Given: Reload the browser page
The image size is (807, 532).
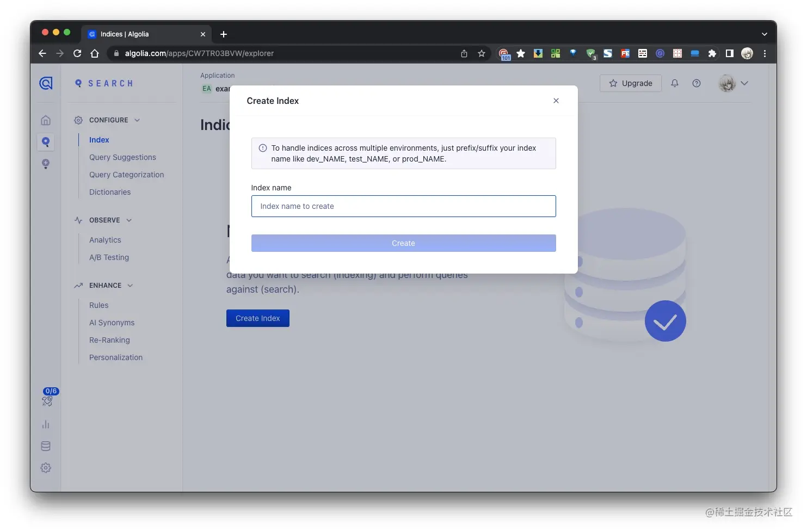Looking at the screenshot, I should pyautogui.click(x=77, y=53).
